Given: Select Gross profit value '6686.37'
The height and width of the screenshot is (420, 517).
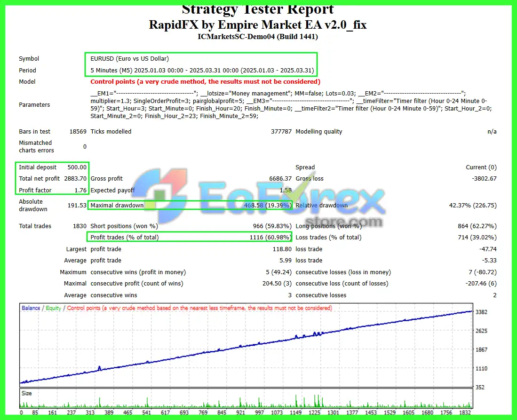Looking at the screenshot, I should (x=280, y=178).
